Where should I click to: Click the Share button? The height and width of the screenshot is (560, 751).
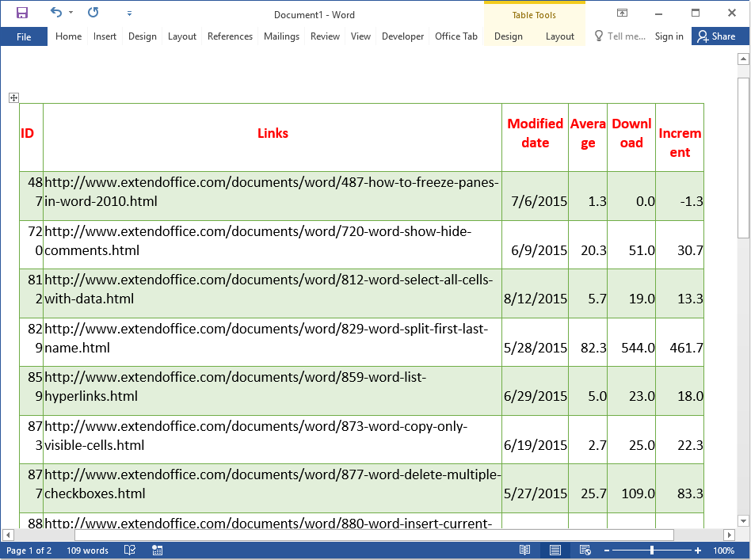(x=715, y=36)
